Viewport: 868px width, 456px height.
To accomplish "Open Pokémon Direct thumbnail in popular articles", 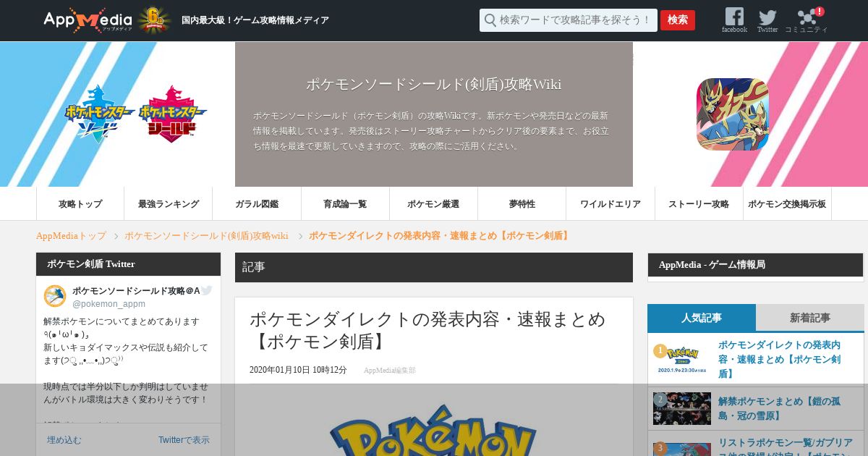I will point(682,359).
